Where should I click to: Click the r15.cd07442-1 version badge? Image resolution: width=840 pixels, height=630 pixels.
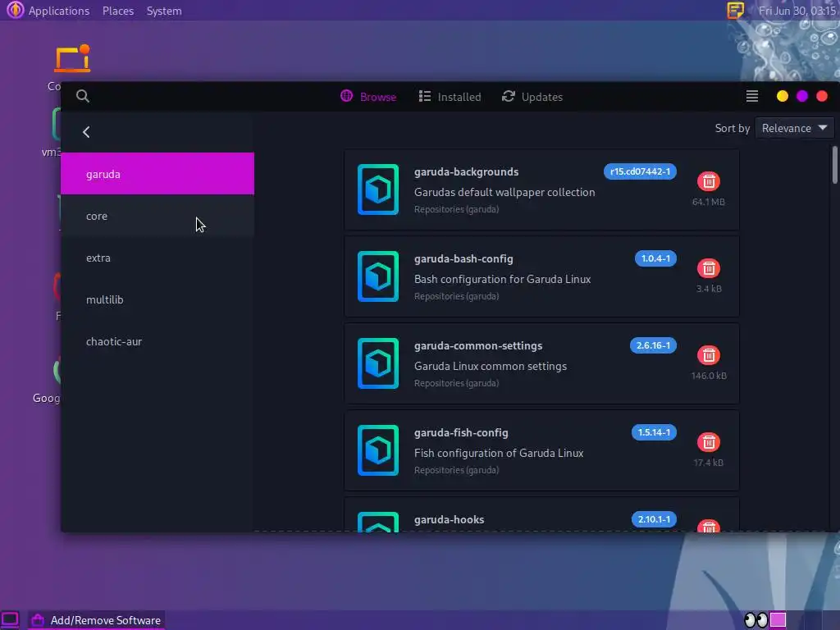click(640, 171)
